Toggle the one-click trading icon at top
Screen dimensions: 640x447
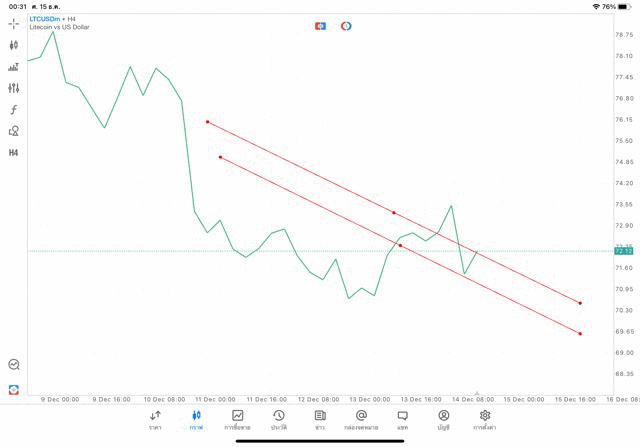[320, 26]
